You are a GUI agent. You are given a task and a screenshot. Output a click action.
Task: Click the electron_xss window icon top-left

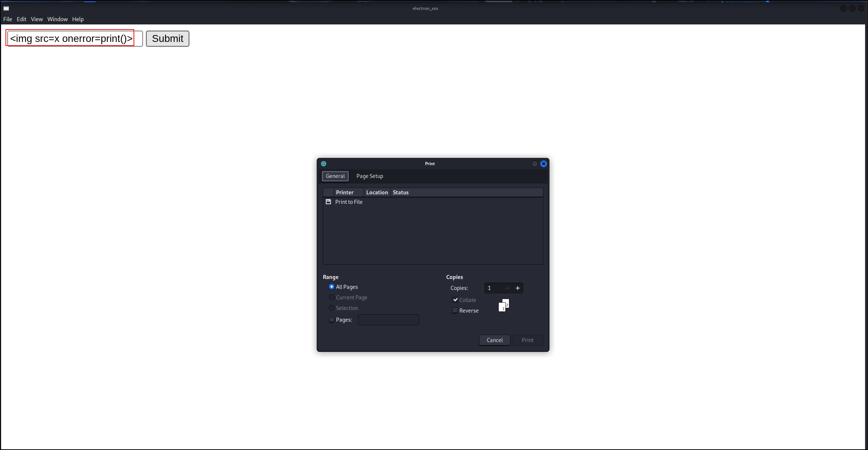(x=6, y=8)
